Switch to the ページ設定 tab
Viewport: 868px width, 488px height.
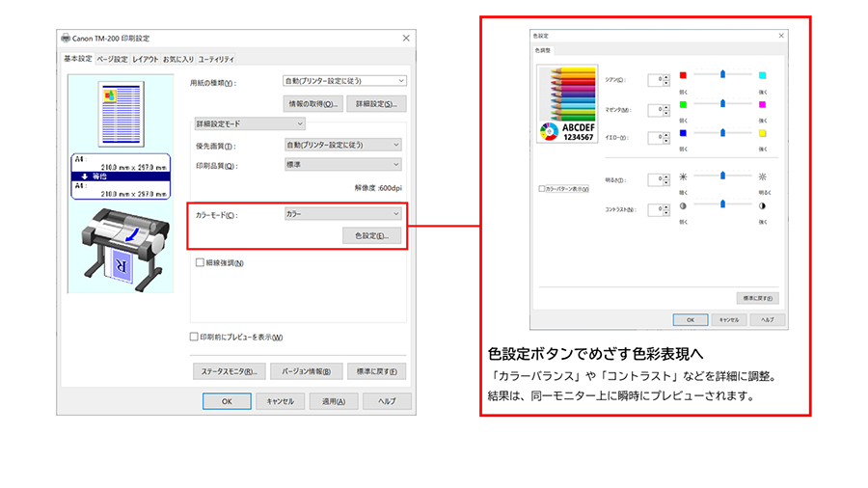click(112, 59)
